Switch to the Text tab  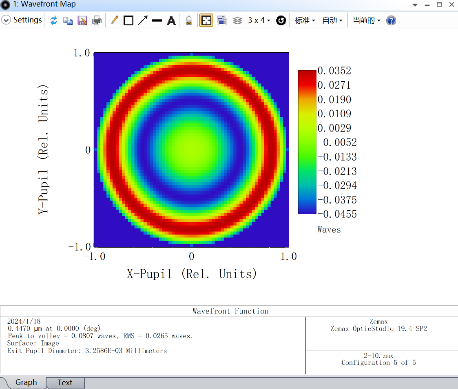[65, 382]
